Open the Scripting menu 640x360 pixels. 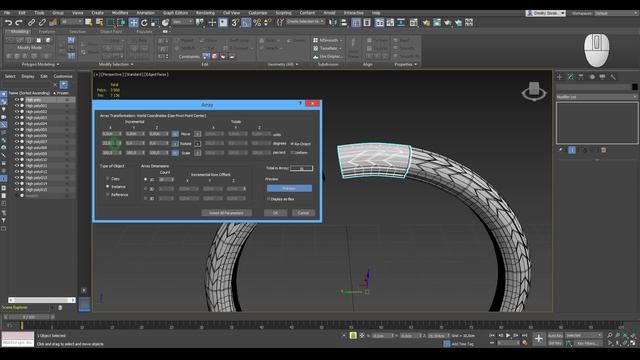pos(283,13)
